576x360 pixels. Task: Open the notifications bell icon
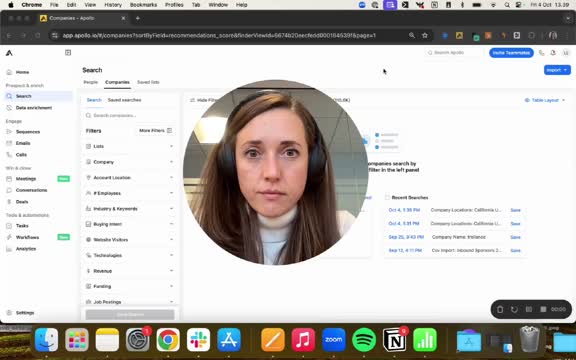[x=553, y=53]
